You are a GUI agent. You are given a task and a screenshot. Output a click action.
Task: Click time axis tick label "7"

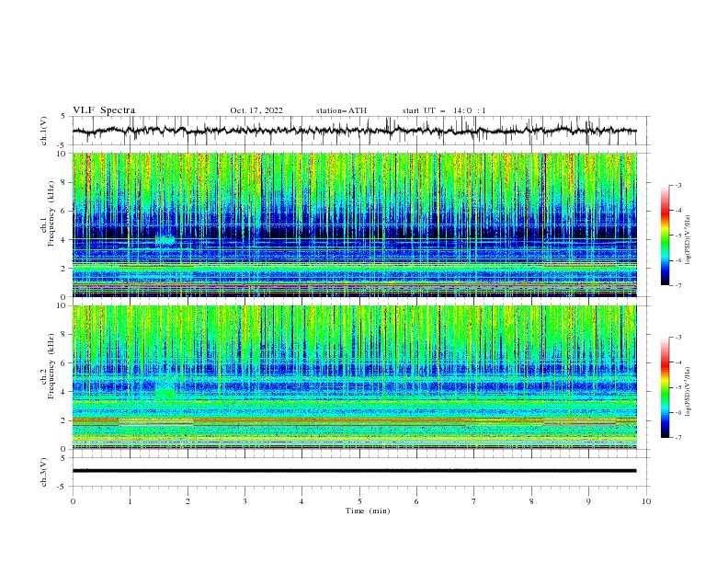[x=474, y=501]
